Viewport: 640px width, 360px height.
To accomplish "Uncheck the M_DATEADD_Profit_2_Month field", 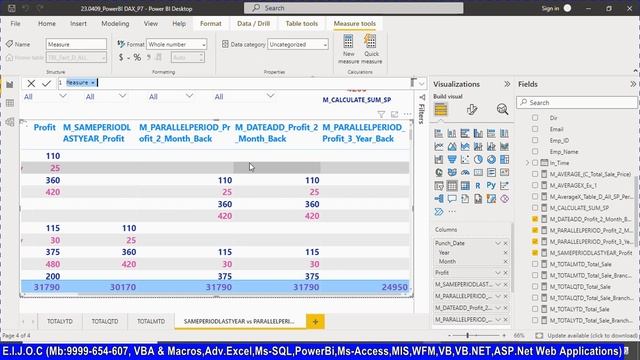I will pos(535,219).
